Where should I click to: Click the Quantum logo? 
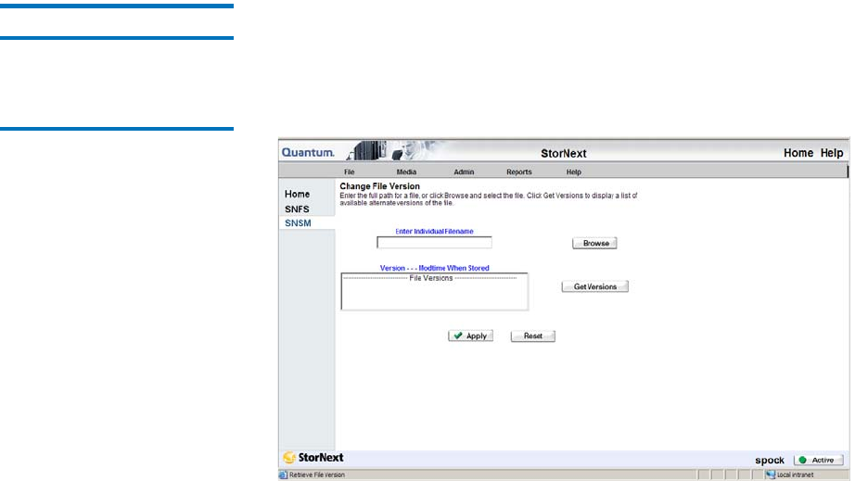coord(308,152)
